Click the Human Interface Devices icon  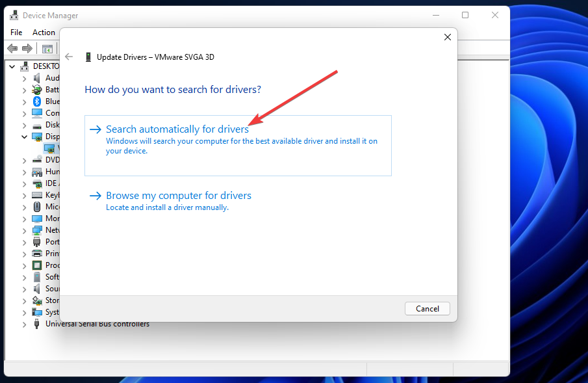pos(37,172)
